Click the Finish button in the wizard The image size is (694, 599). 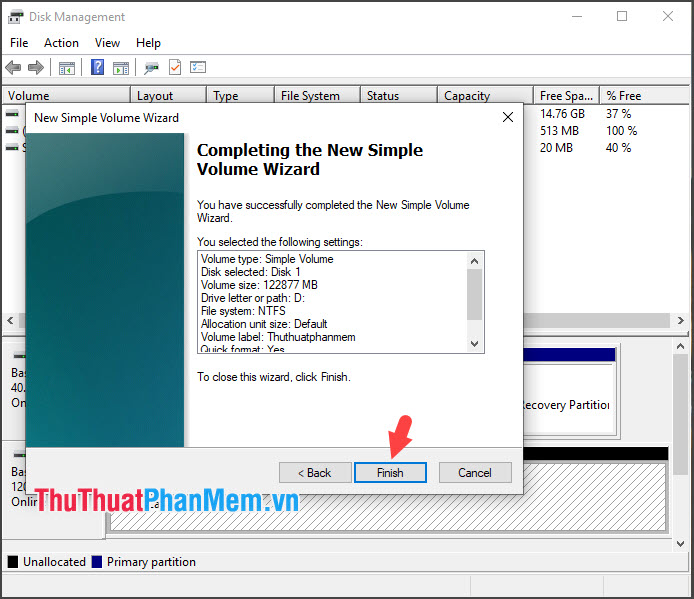coord(390,473)
